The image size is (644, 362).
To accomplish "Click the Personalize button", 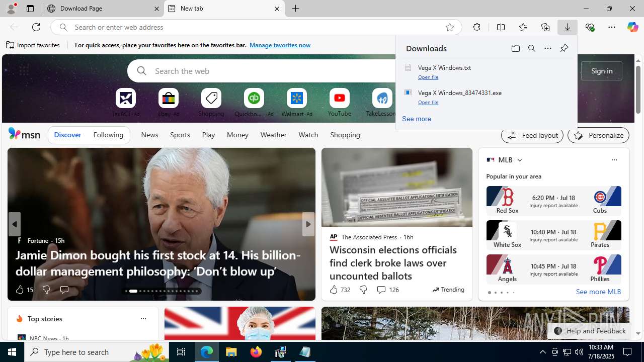I will point(598,135).
